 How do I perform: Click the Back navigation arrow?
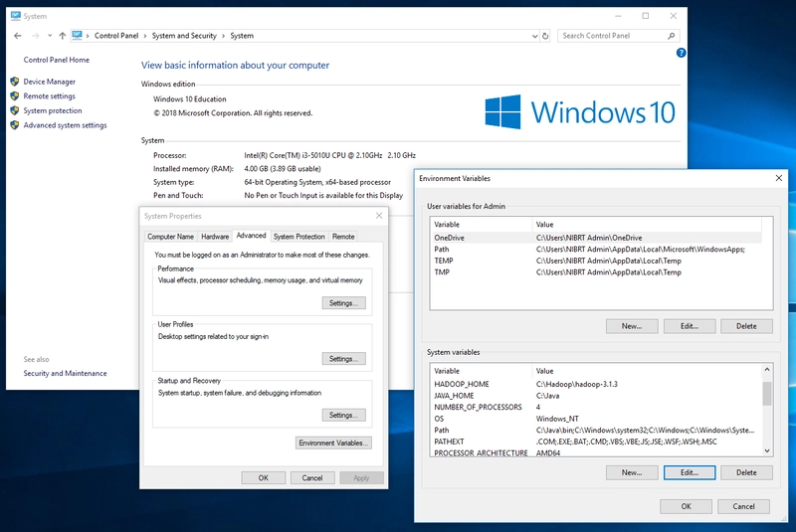coord(18,36)
